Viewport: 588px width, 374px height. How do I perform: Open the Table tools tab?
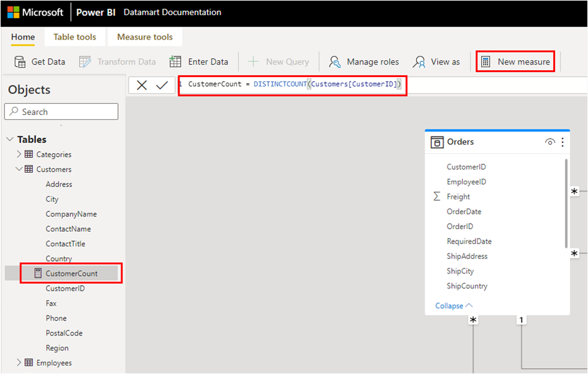point(75,37)
